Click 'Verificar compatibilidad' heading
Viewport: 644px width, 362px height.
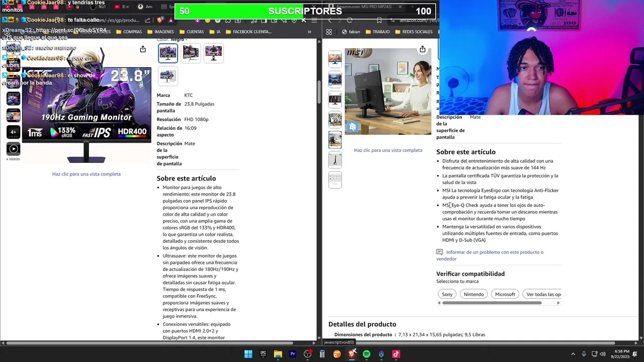(x=470, y=274)
